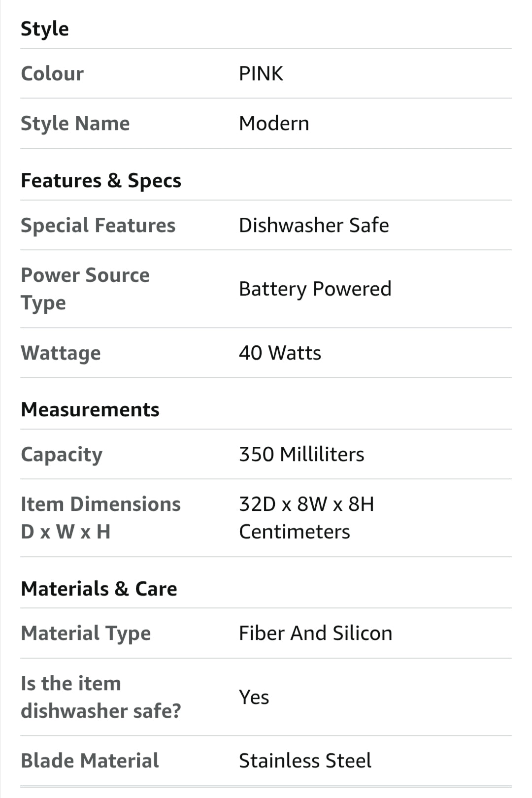Select the 350 Milliliters value
The width and height of the screenshot is (532, 798).
click(301, 454)
